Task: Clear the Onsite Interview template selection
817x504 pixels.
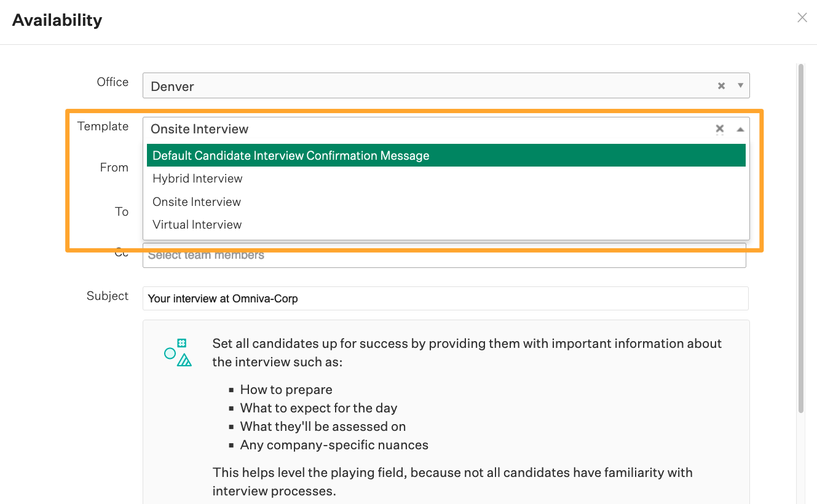Action: coord(719,129)
